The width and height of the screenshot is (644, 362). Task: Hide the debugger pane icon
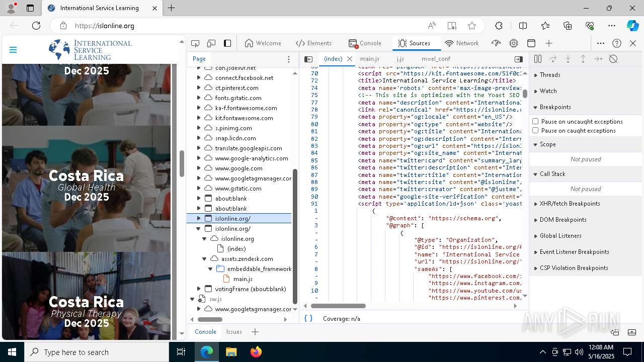[x=519, y=59]
